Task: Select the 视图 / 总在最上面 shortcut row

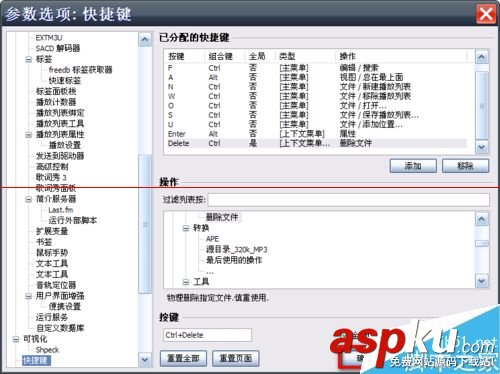Action: click(317, 77)
